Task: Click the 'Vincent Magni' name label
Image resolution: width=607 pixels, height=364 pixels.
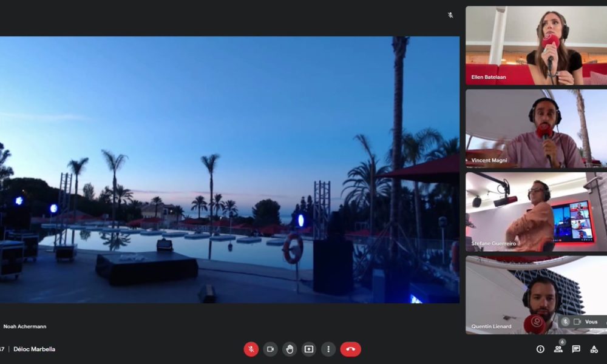Action: pyautogui.click(x=489, y=160)
